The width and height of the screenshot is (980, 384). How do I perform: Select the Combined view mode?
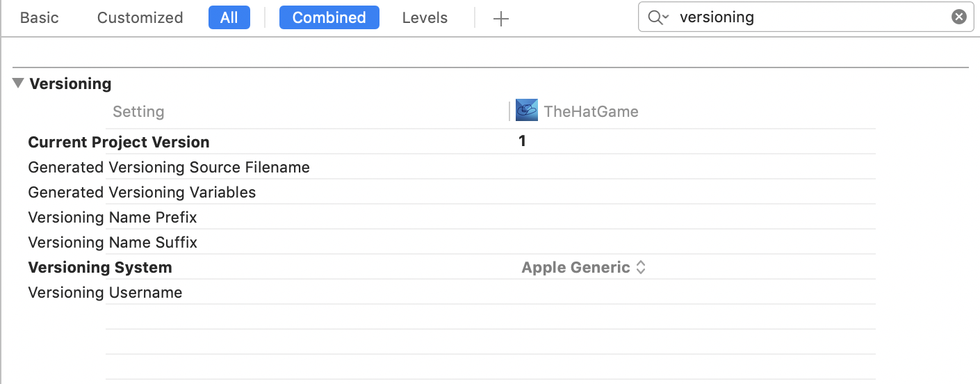point(329,18)
